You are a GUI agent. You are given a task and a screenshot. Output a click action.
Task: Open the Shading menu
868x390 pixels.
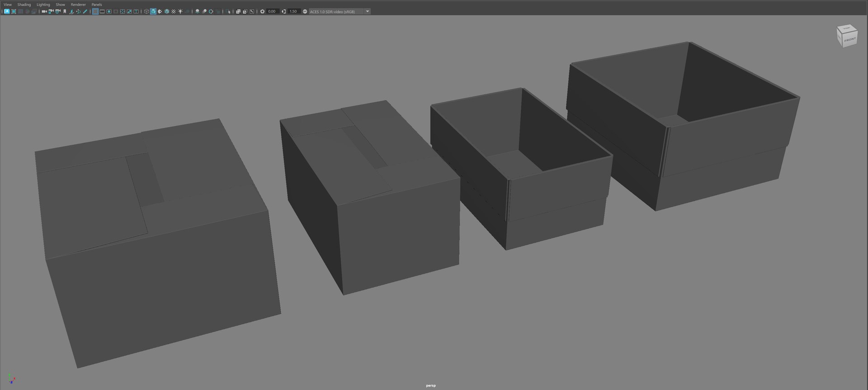[24, 5]
